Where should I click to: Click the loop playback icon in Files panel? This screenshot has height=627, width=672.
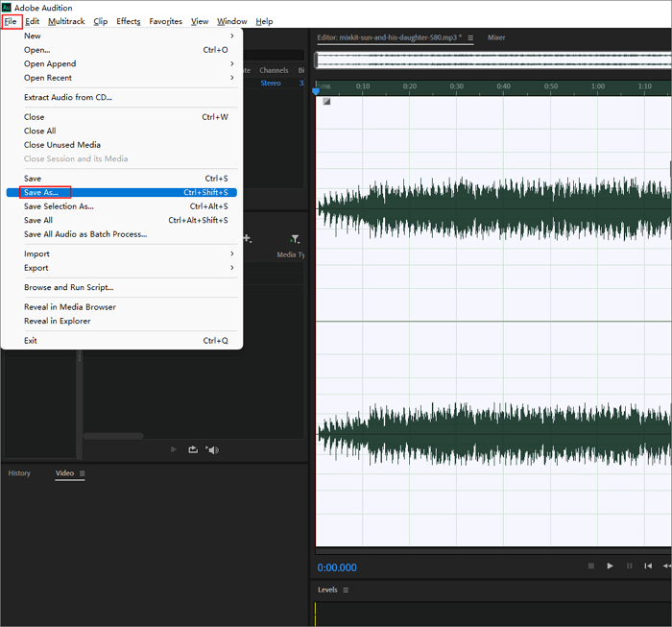193,449
